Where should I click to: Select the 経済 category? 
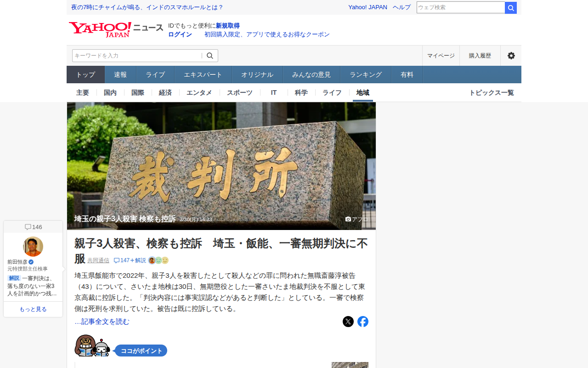[x=165, y=92]
